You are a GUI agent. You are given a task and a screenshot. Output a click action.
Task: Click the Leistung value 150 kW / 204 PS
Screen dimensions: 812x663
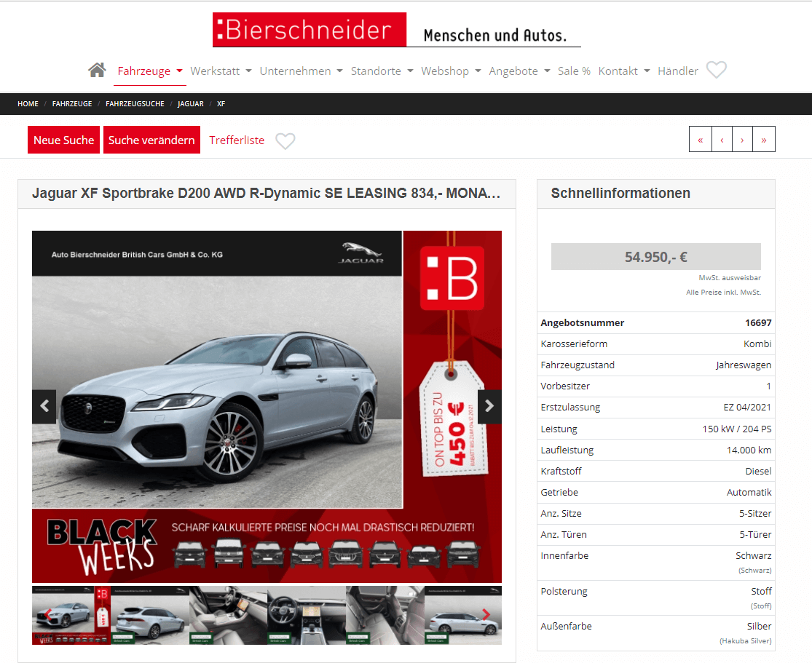click(x=737, y=429)
